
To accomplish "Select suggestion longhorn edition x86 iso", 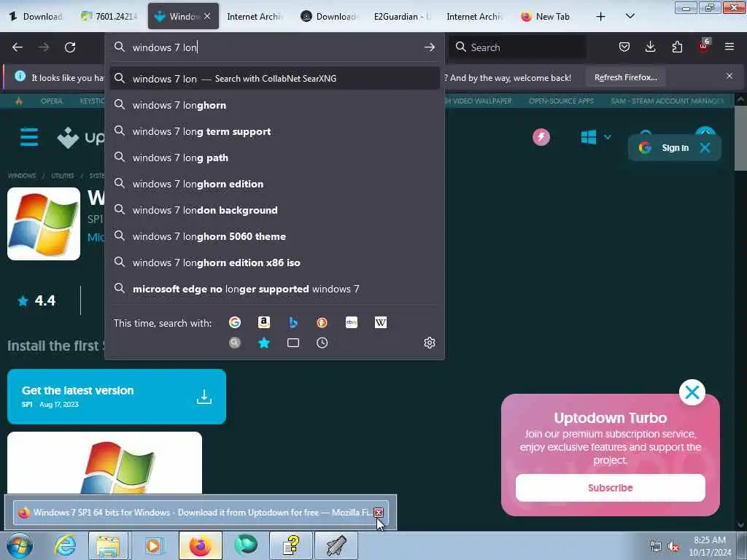I will click(x=274, y=262).
